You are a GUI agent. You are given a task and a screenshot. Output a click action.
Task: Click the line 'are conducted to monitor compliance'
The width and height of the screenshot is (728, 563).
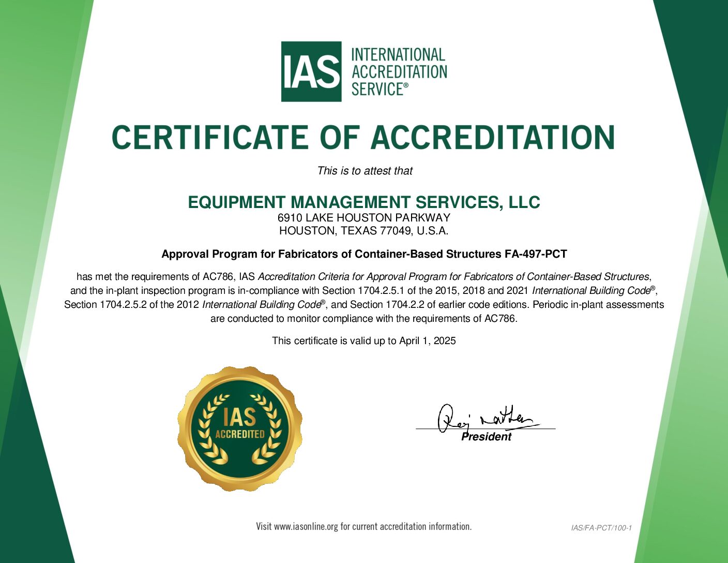[364, 319]
